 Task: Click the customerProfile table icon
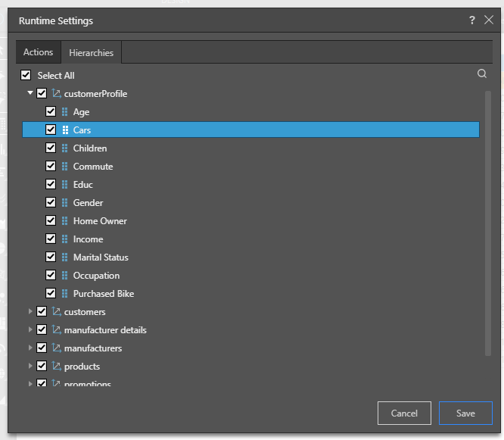tap(56, 94)
